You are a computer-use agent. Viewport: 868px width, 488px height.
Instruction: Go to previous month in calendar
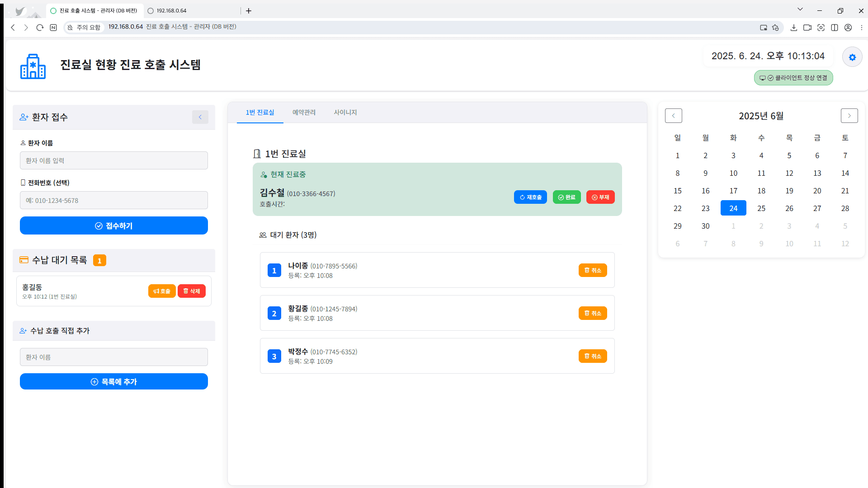coord(673,116)
